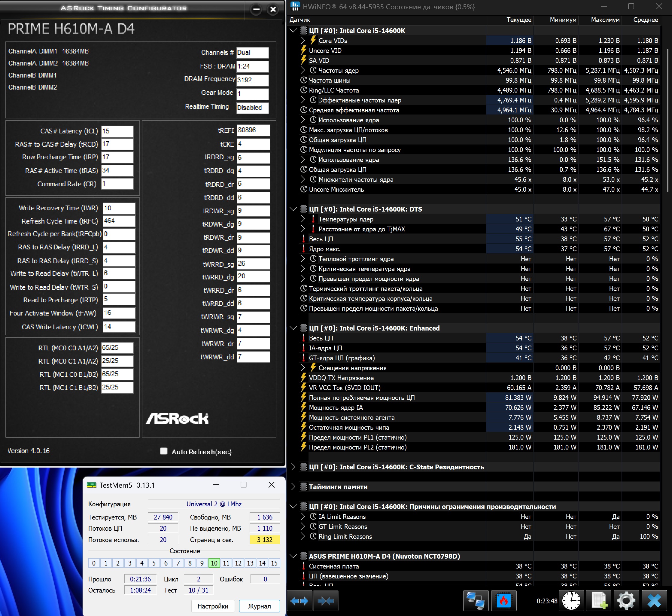Click the collapse columns arrows icon in HWiNFO
Image resolution: width=672 pixels, height=616 pixels.
(x=326, y=601)
